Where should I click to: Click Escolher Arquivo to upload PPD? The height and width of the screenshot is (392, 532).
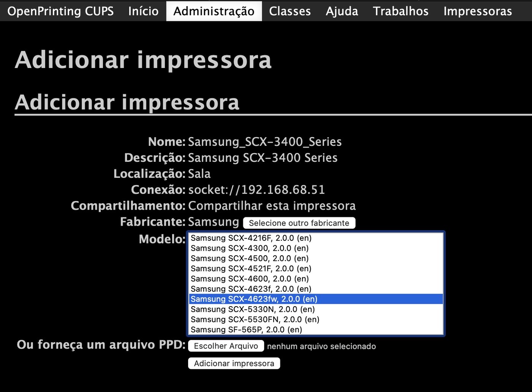tap(226, 346)
